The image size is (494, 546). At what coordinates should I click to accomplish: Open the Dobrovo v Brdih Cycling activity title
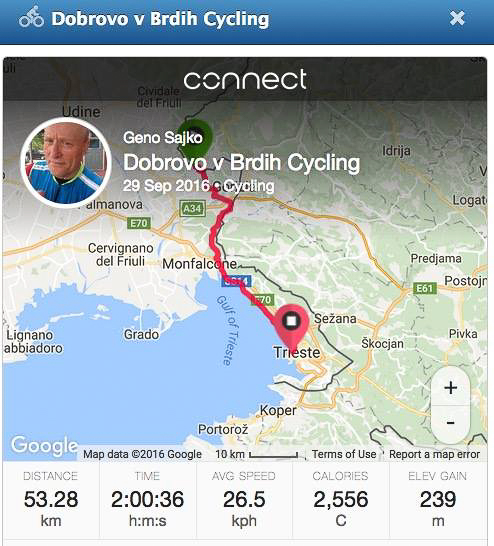coord(242,163)
